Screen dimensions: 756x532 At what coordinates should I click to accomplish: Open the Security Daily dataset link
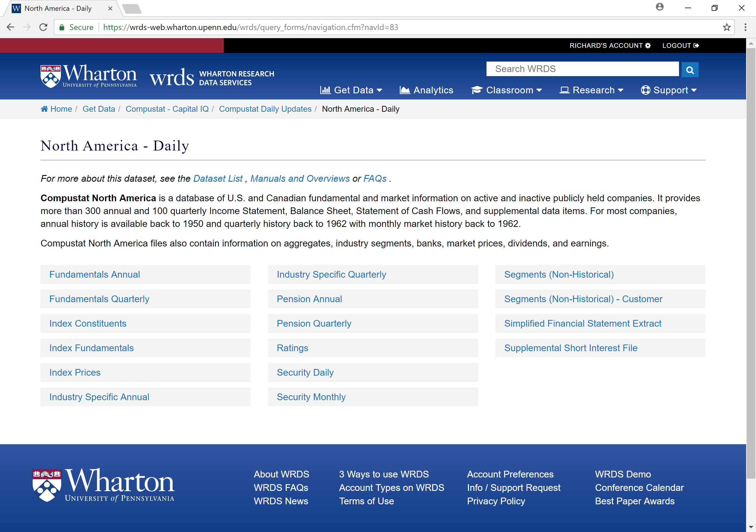305,372
